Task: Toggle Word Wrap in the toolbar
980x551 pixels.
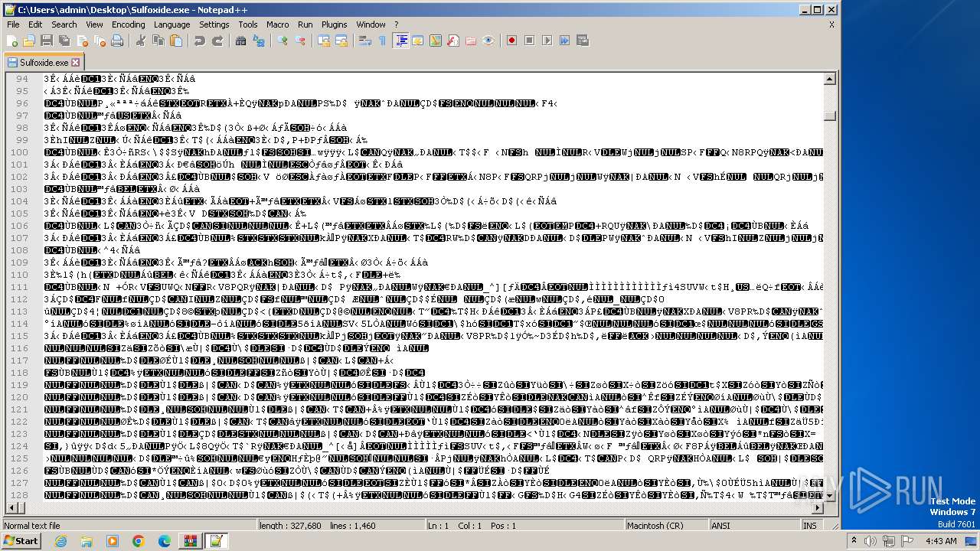Action: pyautogui.click(x=365, y=41)
